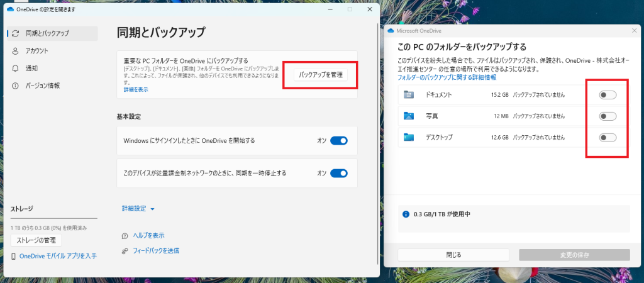Expand the 詳細設定 section
The image size is (644, 283).
pyautogui.click(x=138, y=209)
